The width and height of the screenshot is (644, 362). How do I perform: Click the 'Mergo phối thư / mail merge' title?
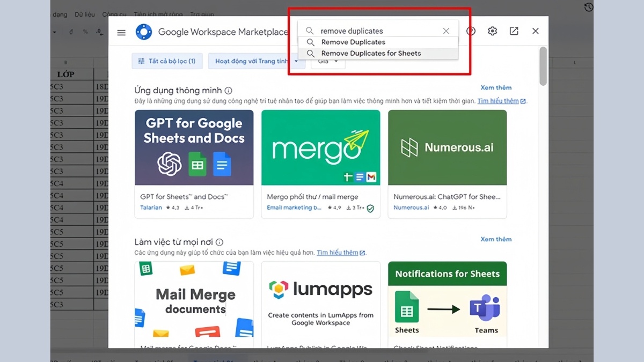(312, 197)
